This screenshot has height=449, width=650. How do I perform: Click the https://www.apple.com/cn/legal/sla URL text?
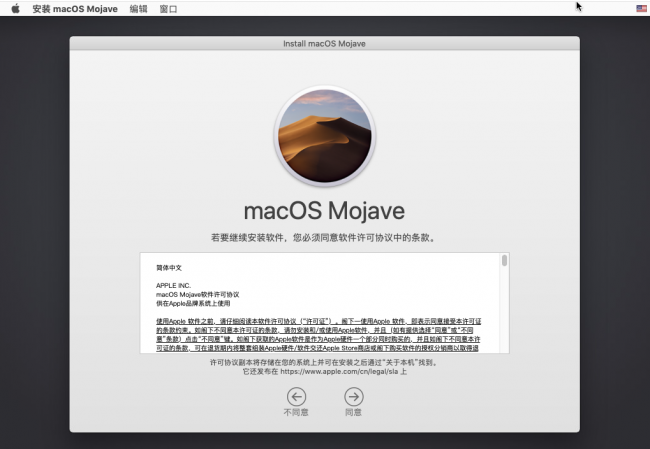[339, 371]
